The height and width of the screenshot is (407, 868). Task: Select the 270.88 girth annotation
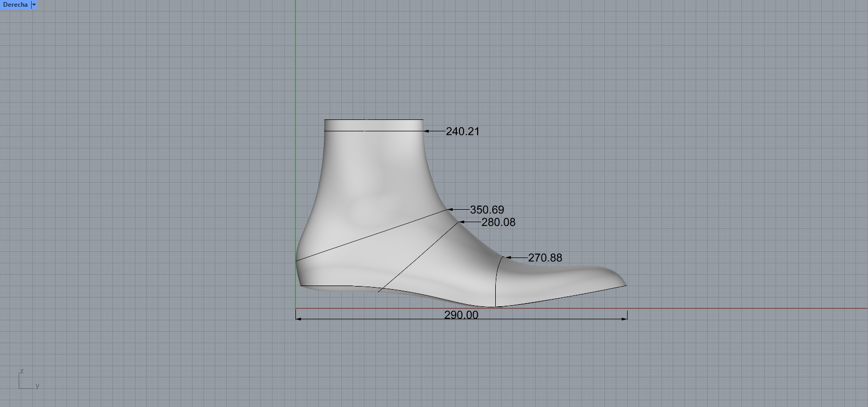(x=545, y=257)
